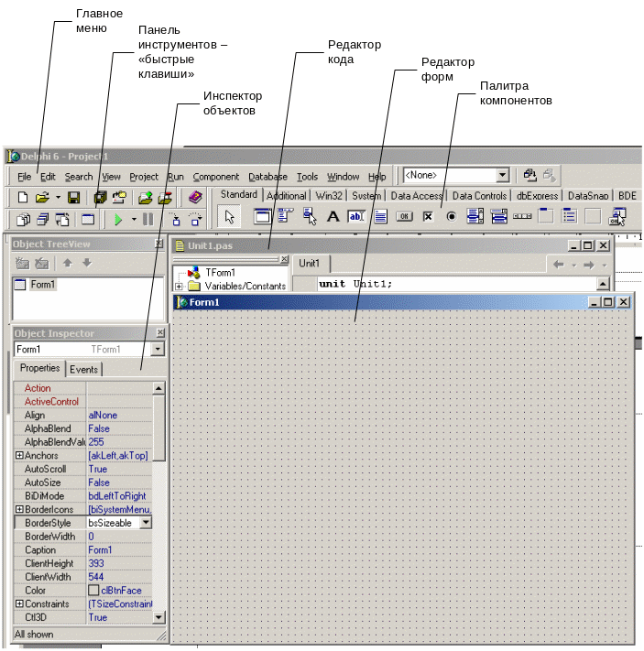Select the ListBox component icon
Screen dimensions: 644x651
[475, 216]
